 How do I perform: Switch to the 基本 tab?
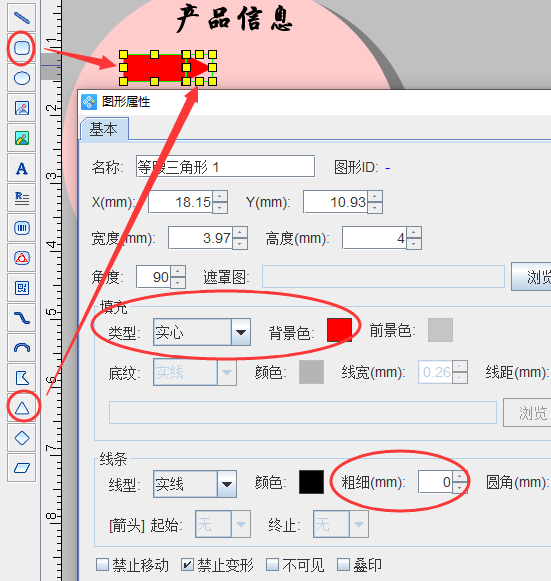click(x=104, y=129)
